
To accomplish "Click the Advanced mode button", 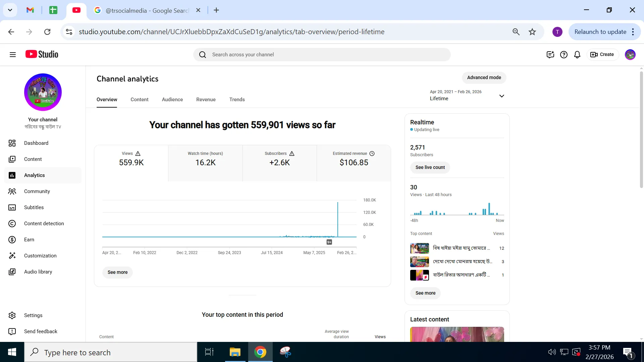I will coord(484,77).
